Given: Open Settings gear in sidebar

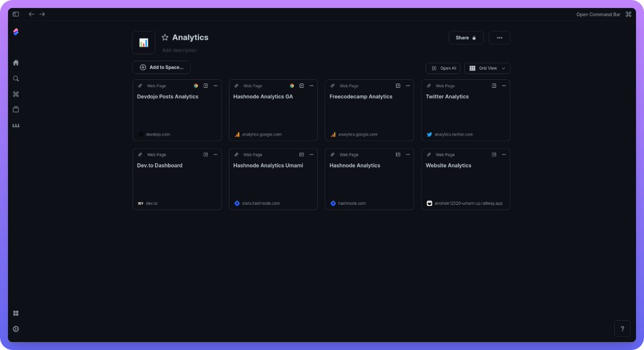Looking at the screenshot, I should point(16,329).
